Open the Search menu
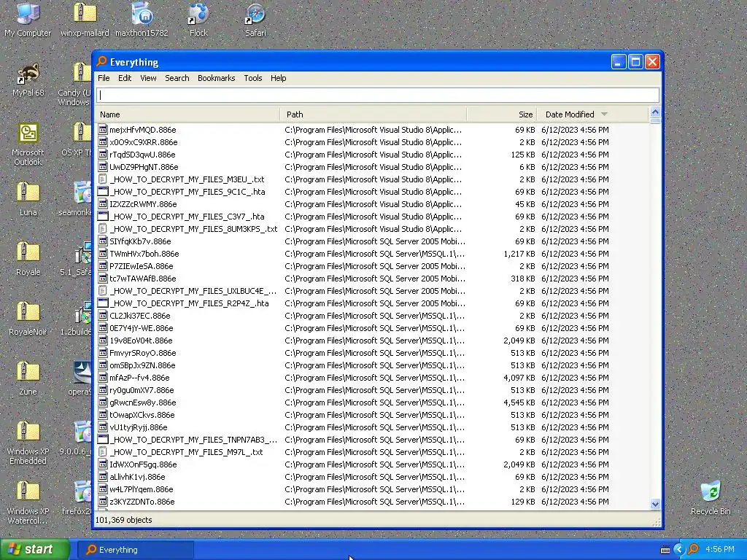This screenshot has width=747, height=560. click(177, 78)
